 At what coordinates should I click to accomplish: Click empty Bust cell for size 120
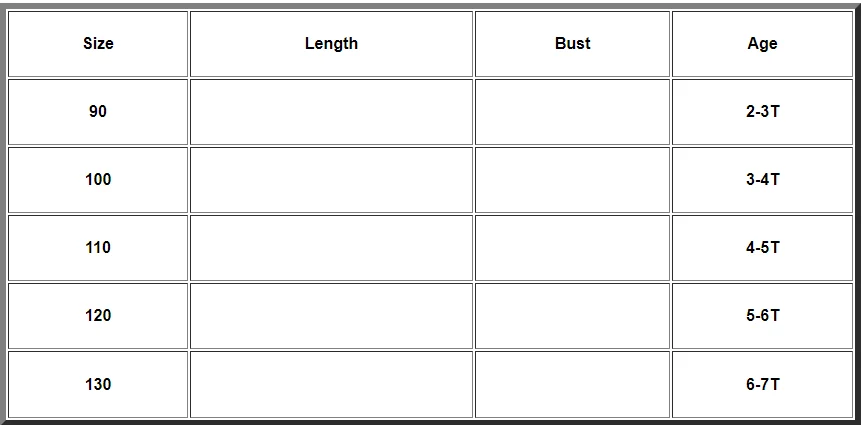tap(572, 316)
